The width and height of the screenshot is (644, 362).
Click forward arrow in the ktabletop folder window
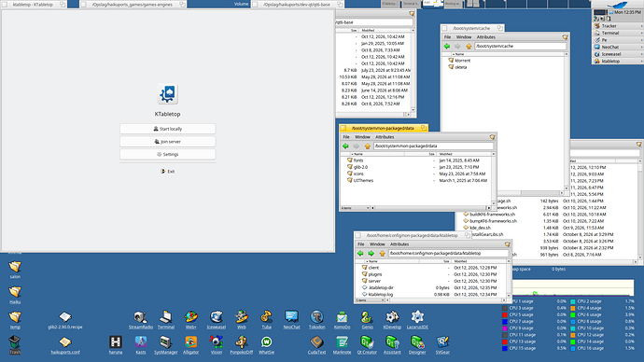[x=371, y=254]
